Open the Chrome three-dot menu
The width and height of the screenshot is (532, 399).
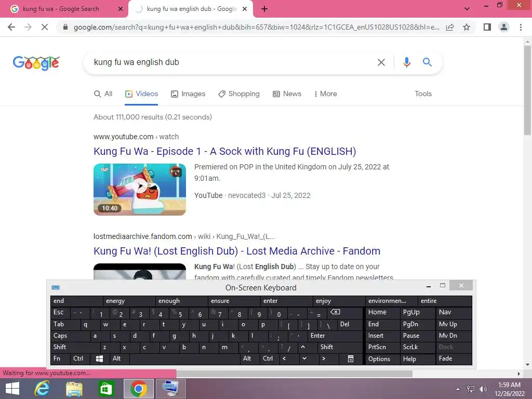[x=521, y=27]
